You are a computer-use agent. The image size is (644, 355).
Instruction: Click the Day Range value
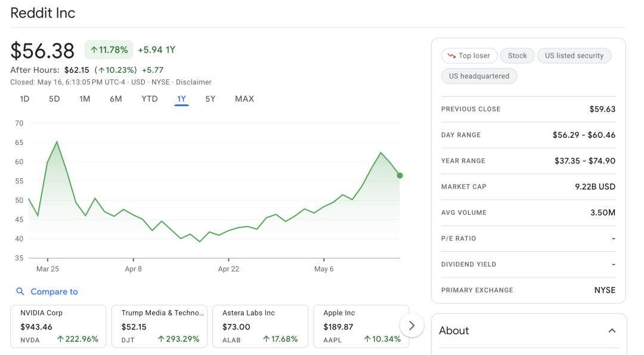pos(584,135)
